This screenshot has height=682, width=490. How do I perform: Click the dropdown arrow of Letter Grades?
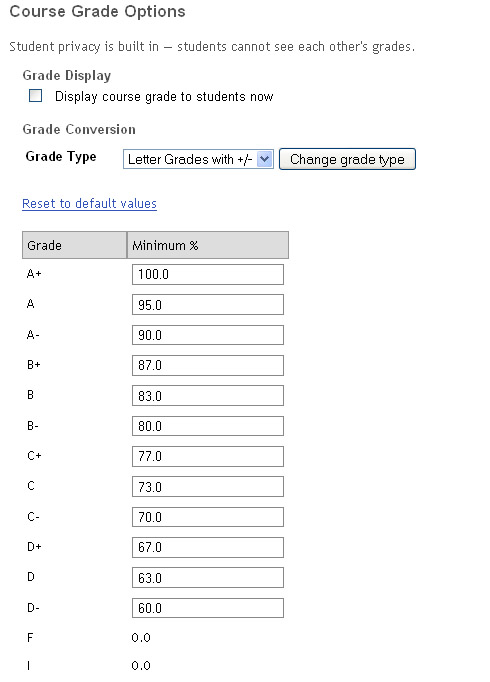[x=264, y=159]
